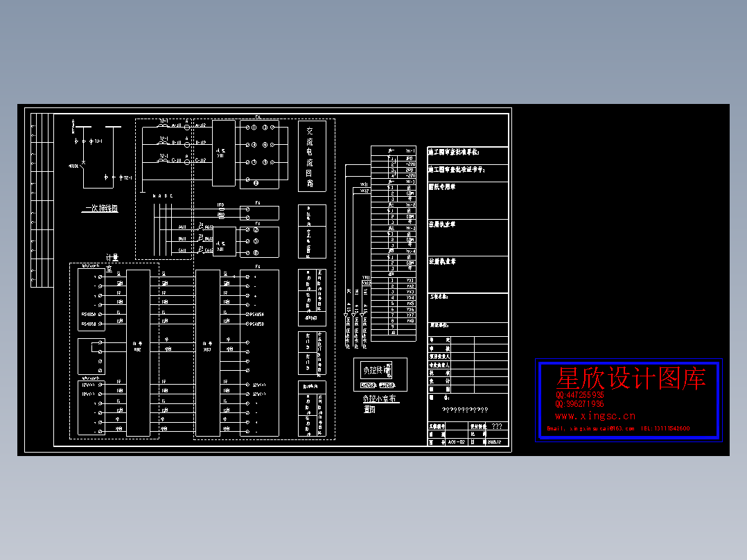This screenshot has width=747, height=560.
Task: Select the '400DL' breaker label
Action: [73, 166]
